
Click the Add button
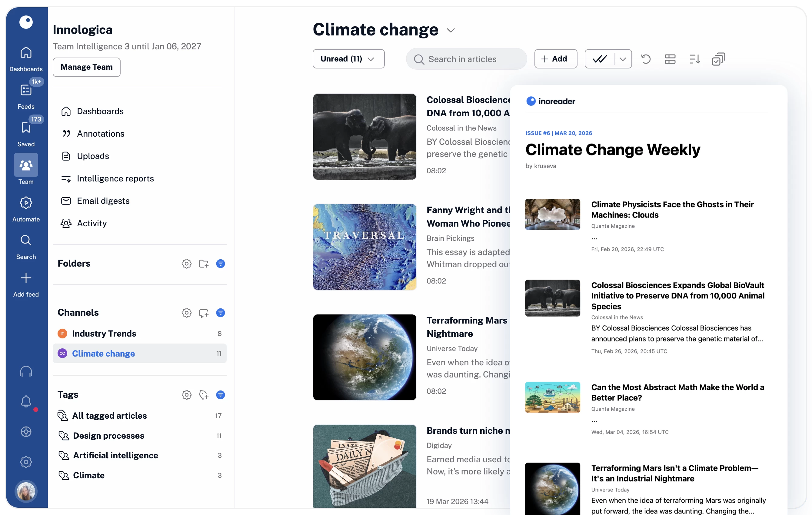click(x=555, y=59)
